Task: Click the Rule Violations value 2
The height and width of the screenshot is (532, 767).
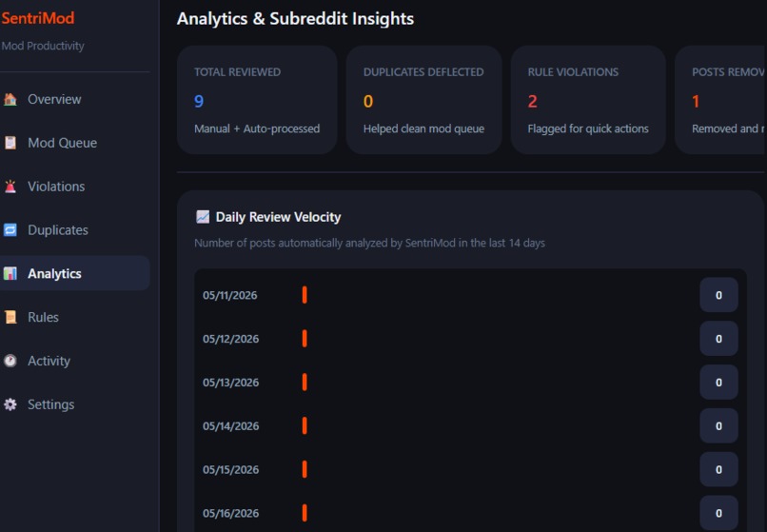Action: coord(533,101)
